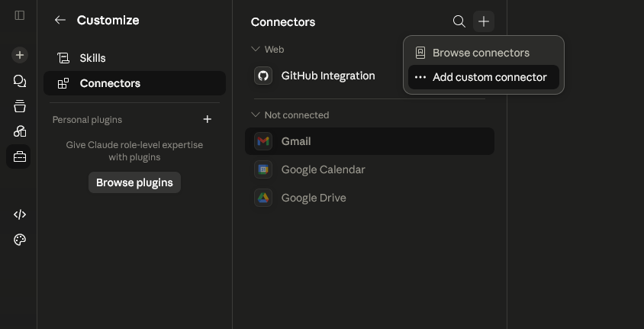Add a personal plugin with the plus icon
Viewport: 644px width, 329px height.
click(208, 119)
